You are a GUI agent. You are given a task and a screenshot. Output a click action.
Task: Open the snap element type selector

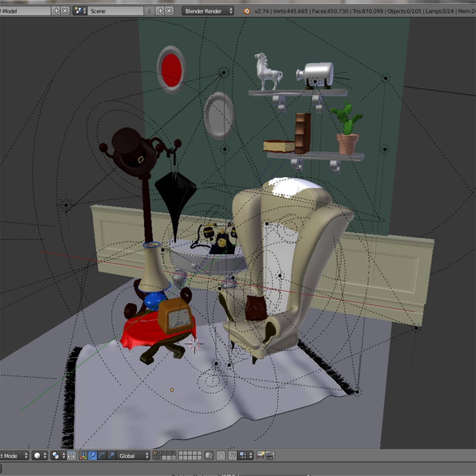coord(245,456)
